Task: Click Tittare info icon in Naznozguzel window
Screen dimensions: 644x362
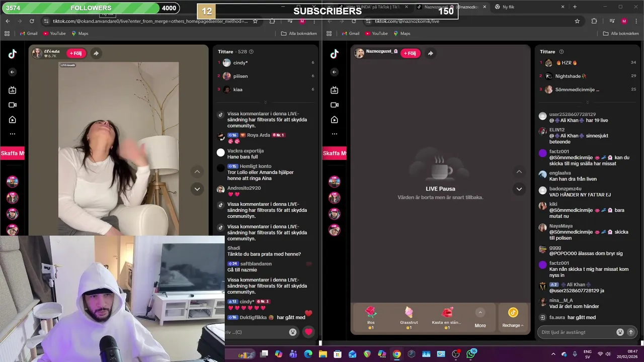Action: tap(561, 52)
